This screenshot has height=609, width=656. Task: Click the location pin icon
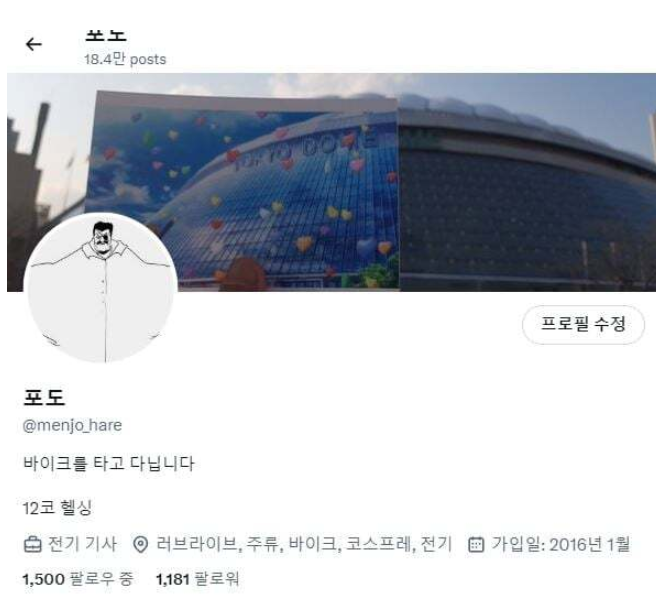(x=141, y=545)
